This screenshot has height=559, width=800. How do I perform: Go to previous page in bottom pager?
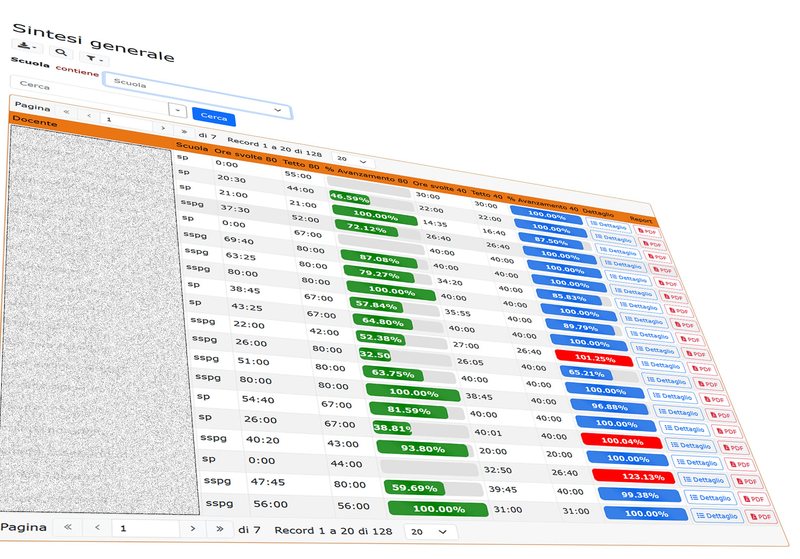click(97, 528)
